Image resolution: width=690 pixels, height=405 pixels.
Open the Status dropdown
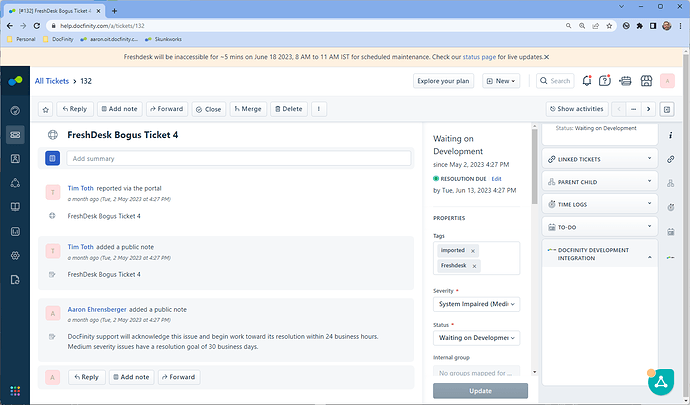coord(477,338)
